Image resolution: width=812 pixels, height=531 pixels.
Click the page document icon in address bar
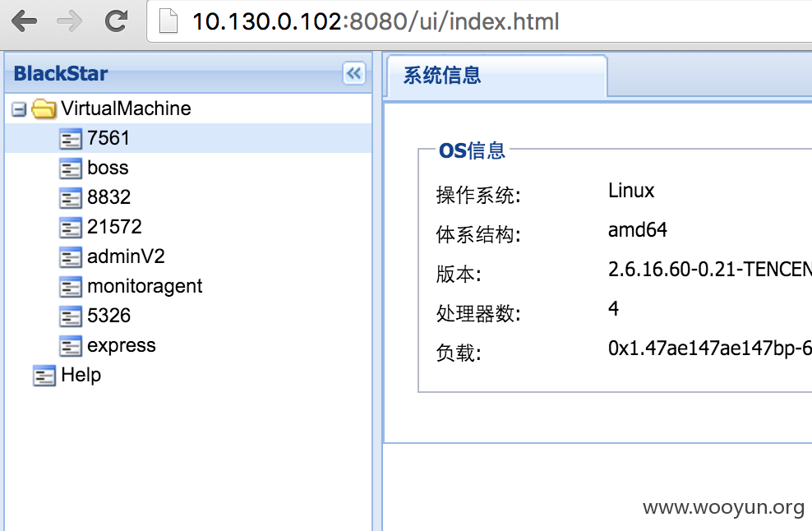tap(168, 21)
